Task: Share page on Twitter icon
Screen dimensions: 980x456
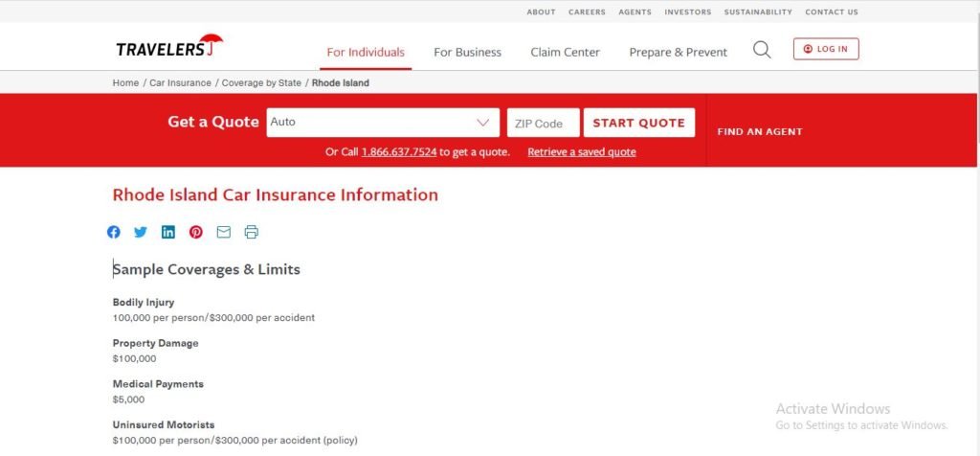Action: pos(141,232)
